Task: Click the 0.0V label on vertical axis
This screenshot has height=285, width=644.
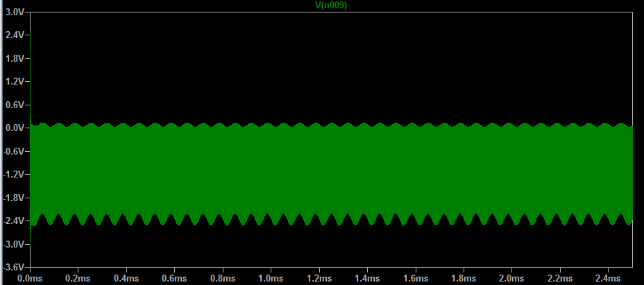Action: point(15,128)
